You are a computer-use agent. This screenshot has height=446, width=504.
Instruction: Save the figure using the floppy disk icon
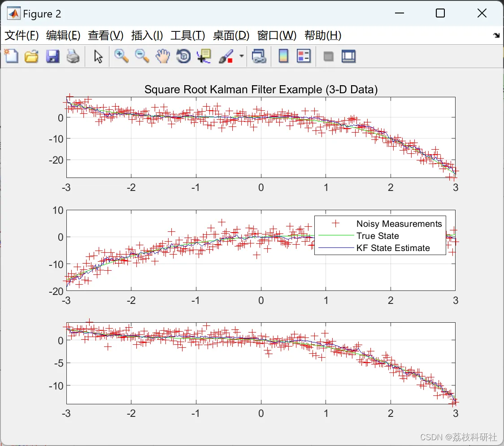pyautogui.click(x=52, y=56)
